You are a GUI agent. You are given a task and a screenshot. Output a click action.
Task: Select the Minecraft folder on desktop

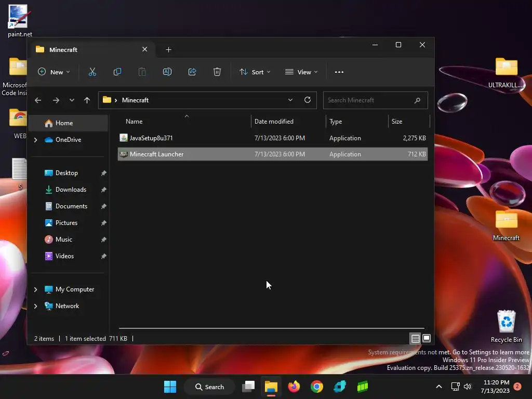click(506, 225)
